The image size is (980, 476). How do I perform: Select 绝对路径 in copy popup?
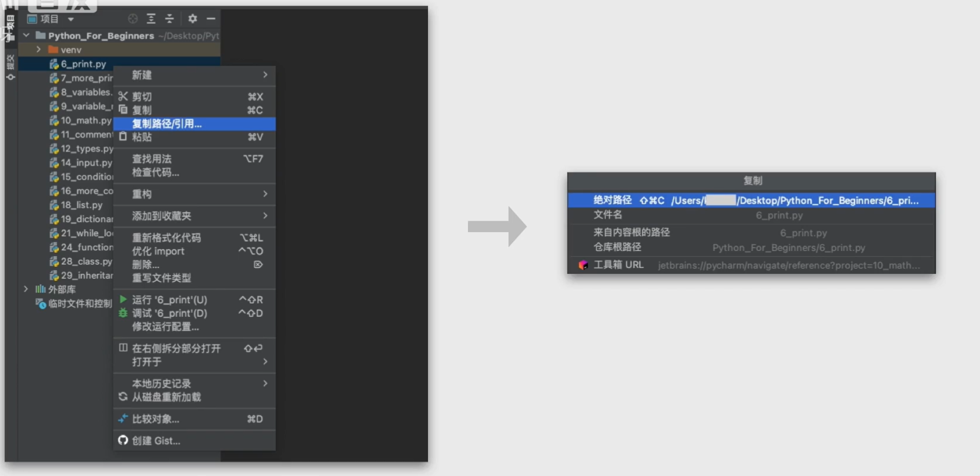(751, 200)
